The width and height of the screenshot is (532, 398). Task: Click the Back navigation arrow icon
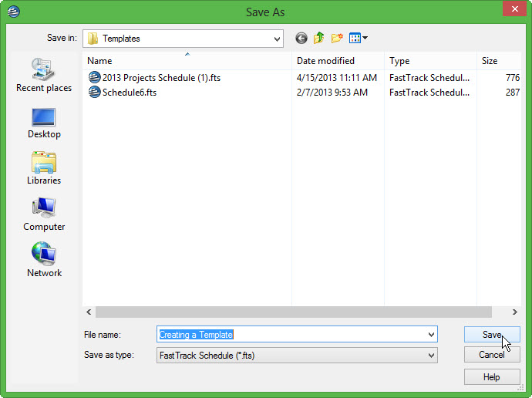tap(301, 38)
